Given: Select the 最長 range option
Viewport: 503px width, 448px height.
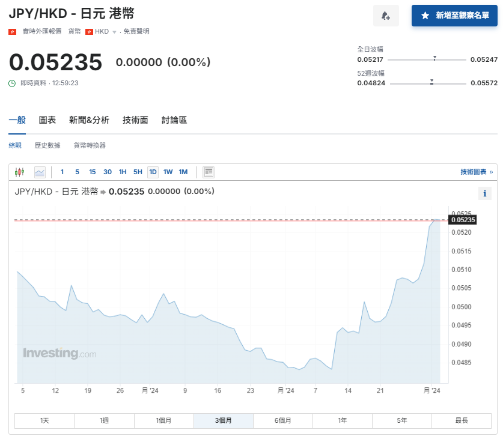Looking at the screenshot, I should [x=461, y=420].
